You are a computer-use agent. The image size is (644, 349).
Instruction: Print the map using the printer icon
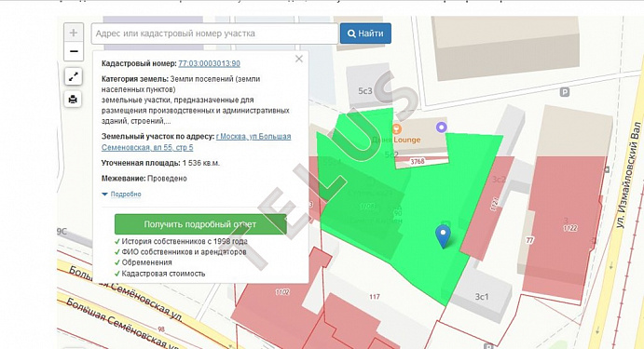[x=73, y=100]
